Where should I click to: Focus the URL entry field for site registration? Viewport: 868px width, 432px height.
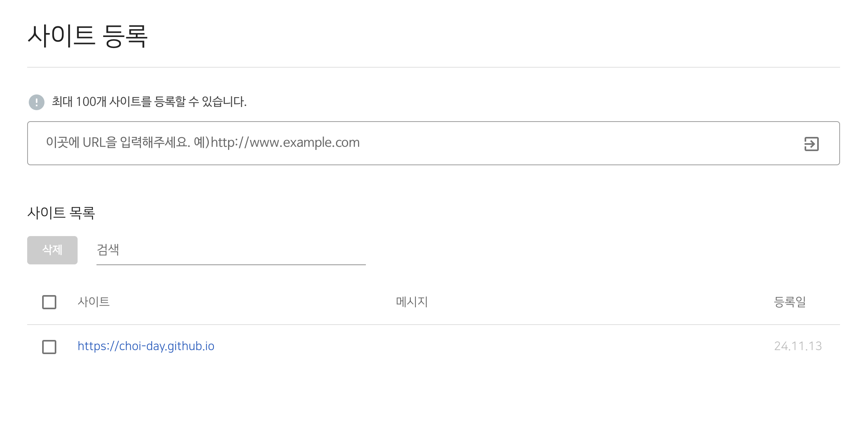(x=394, y=143)
